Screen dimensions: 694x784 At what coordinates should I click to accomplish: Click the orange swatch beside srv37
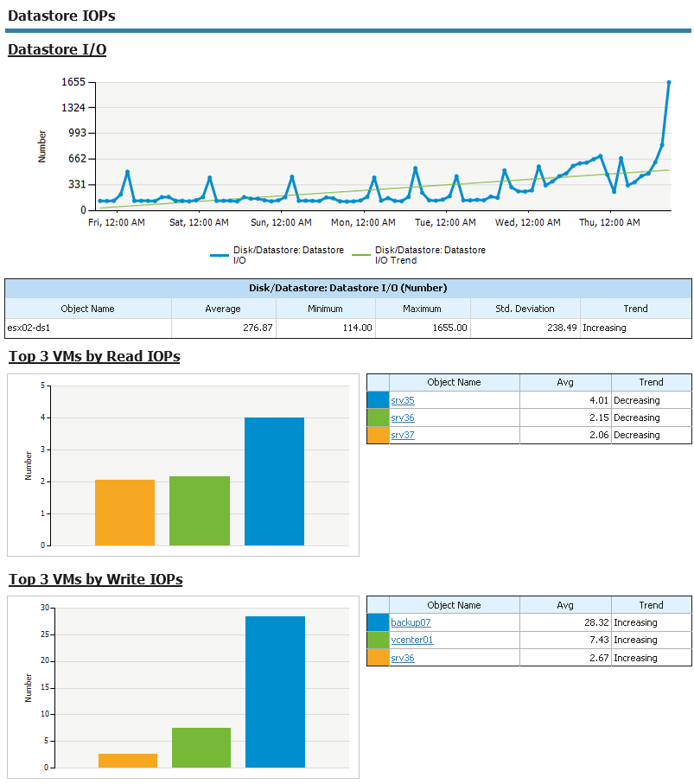(x=378, y=435)
